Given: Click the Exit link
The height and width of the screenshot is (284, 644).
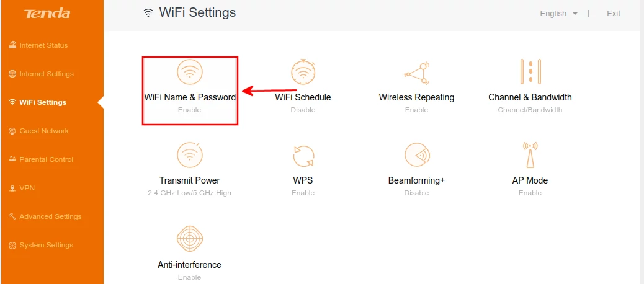Looking at the screenshot, I should [x=613, y=14].
